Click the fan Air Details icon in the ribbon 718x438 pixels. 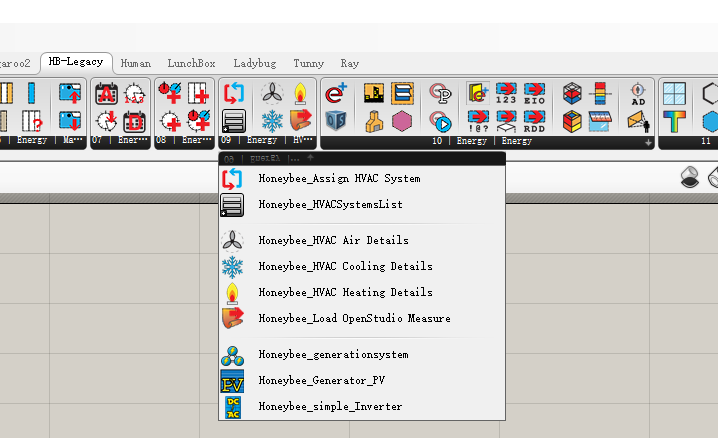[272, 93]
